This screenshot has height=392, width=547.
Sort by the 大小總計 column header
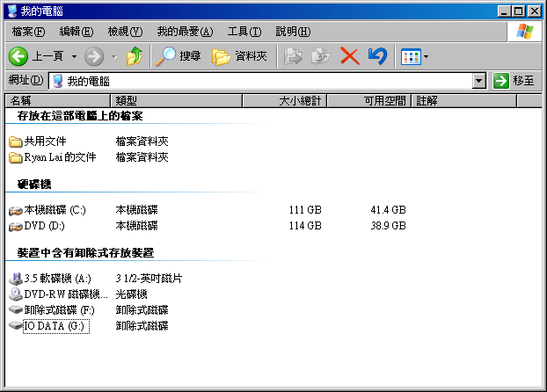pos(284,101)
